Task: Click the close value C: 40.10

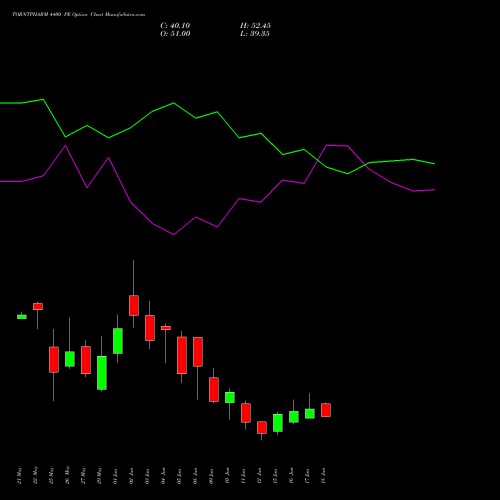Action: [x=175, y=26]
